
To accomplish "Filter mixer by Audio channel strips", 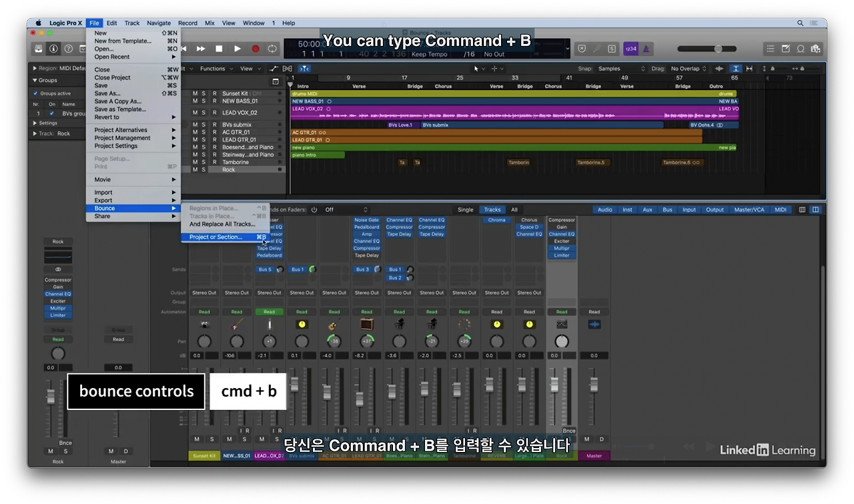I will 605,209.
